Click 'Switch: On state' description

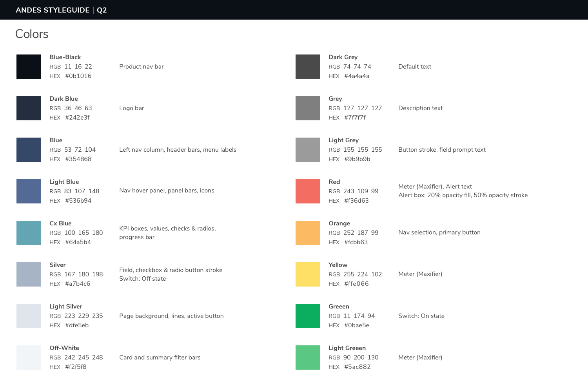tap(421, 316)
